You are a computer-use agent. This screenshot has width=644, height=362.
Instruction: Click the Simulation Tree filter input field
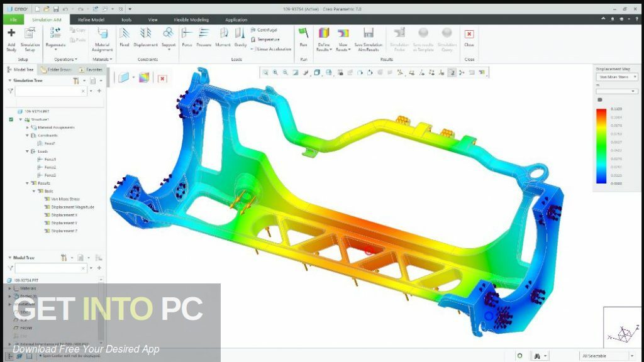[x=50, y=91]
